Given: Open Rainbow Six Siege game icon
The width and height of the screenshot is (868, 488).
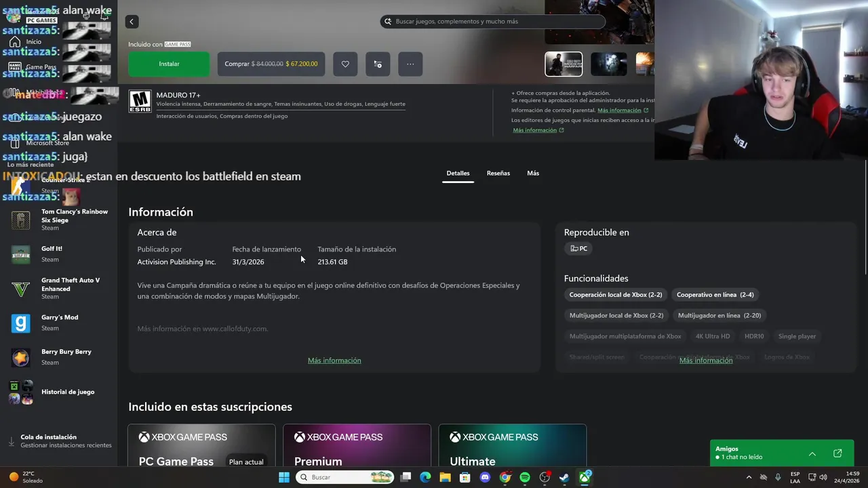Looking at the screenshot, I should (x=20, y=220).
